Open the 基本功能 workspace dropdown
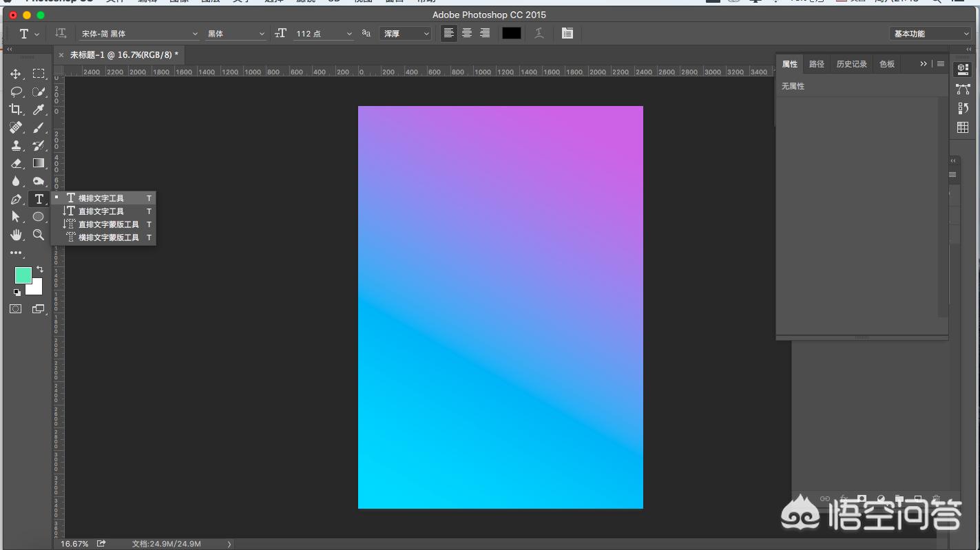 coord(931,34)
